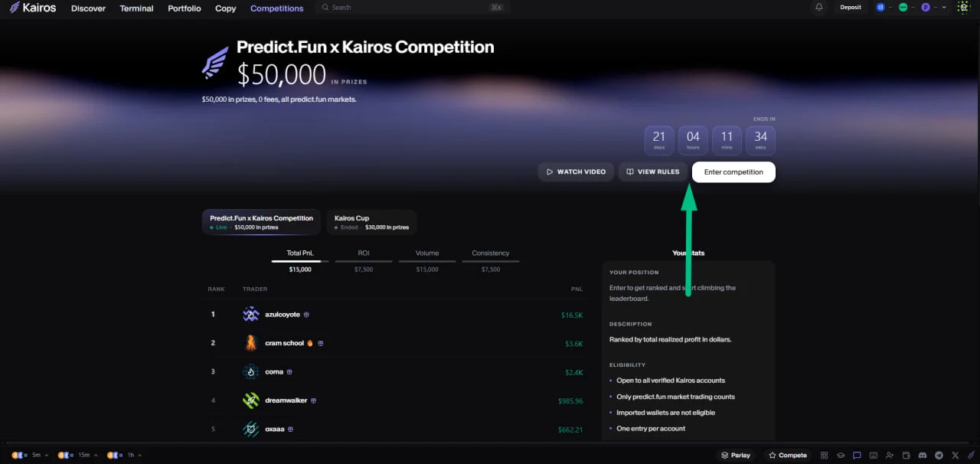This screenshot has height=464, width=980.
Task: Switch to the ROI leaderboard tab
Action: [364, 253]
